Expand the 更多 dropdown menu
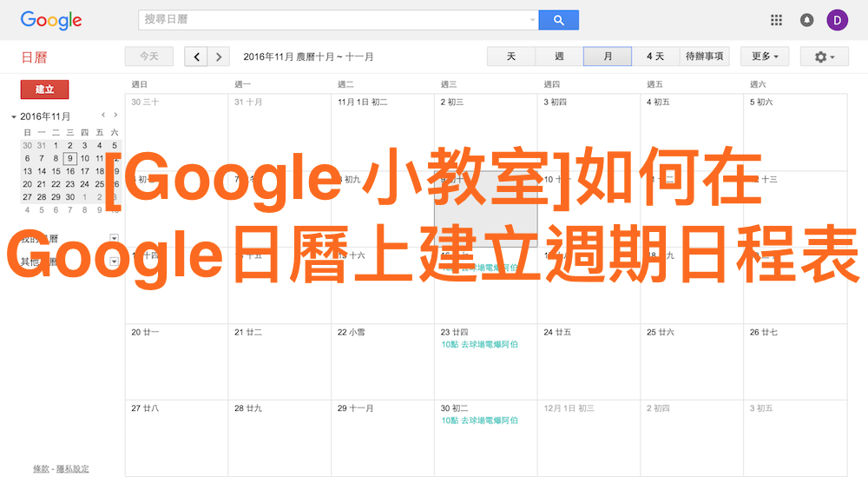 tap(764, 56)
